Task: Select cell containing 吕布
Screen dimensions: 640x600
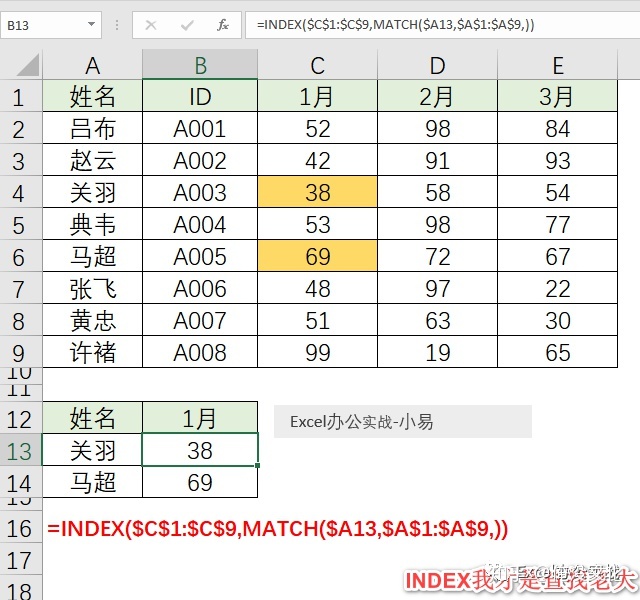Action: (93, 128)
